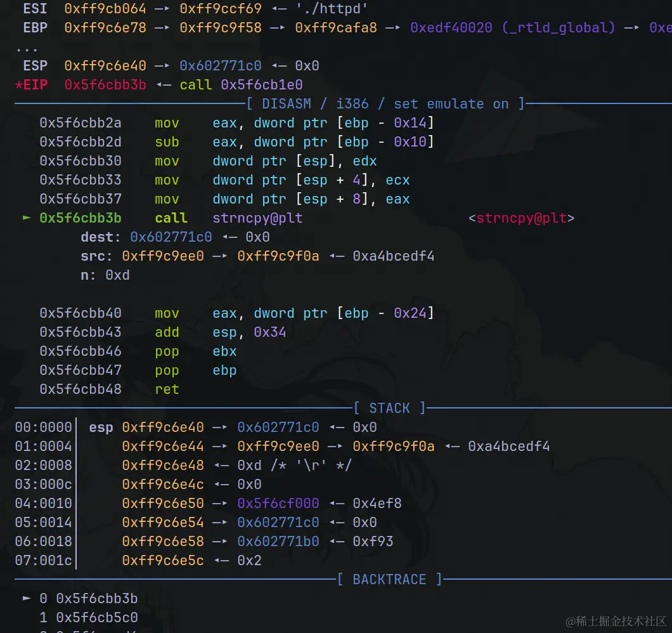Click the 'call 0x5f6cb1e0' text
This screenshot has height=633, width=672.
coord(241,84)
